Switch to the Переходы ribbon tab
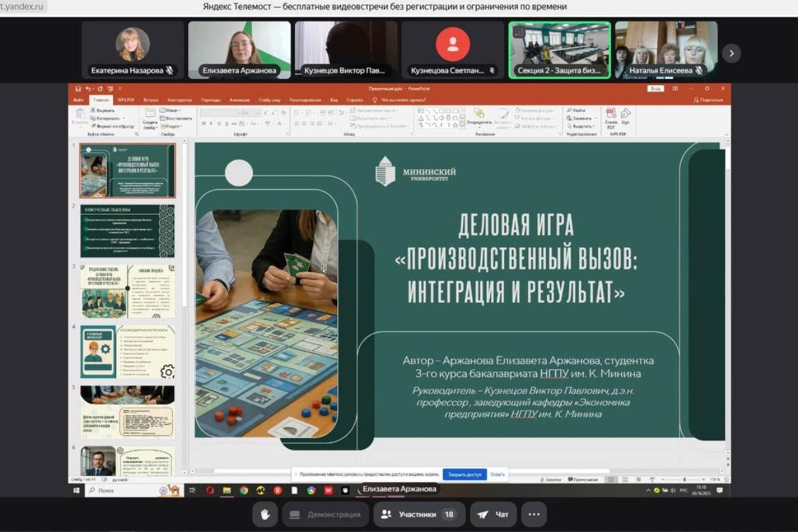Screen dimensions: 798x532 click(210, 100)
